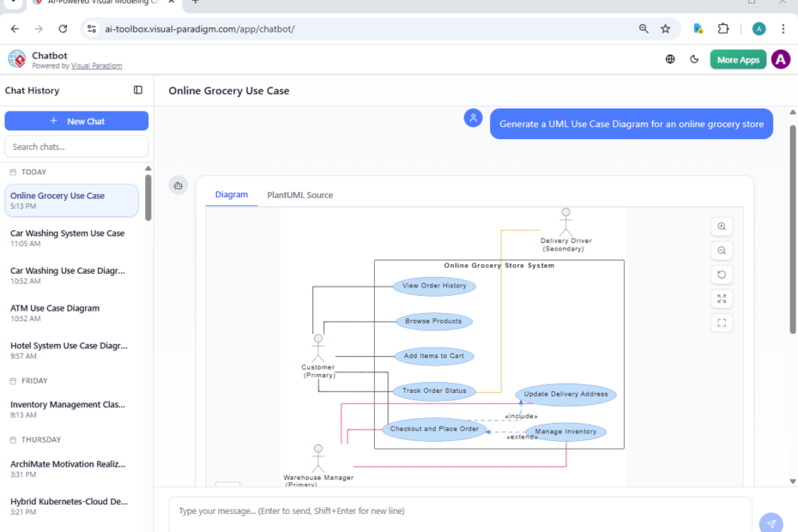798x532 pixels.
Task: Start a New Chat
Action: point(76,120)
